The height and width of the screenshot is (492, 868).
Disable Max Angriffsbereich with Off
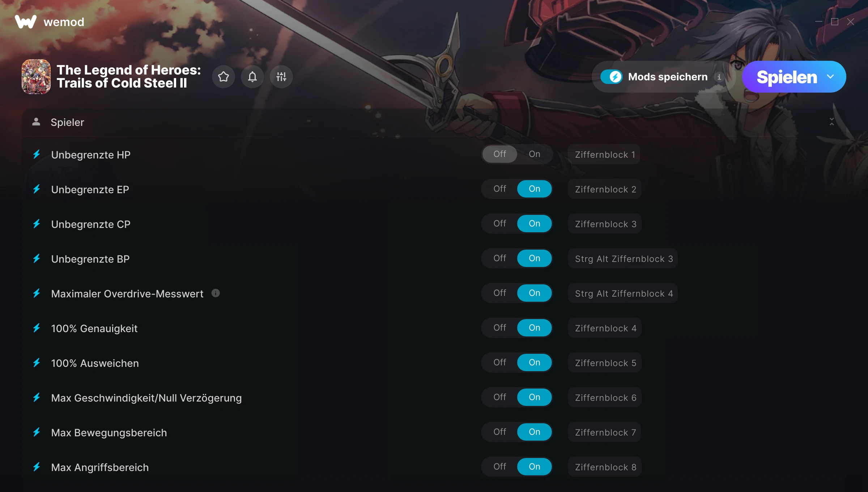500,467
